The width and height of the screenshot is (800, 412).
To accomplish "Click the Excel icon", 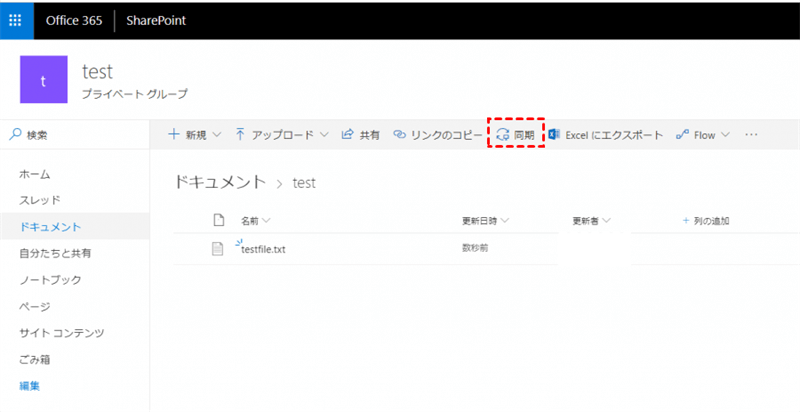I will (x=554, y=135).
